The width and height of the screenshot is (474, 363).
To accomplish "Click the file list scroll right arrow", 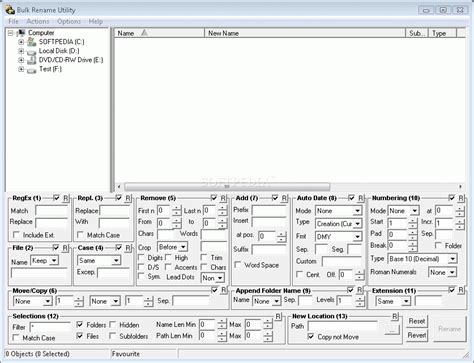I will pyautogui.click(x=460, y=186).
